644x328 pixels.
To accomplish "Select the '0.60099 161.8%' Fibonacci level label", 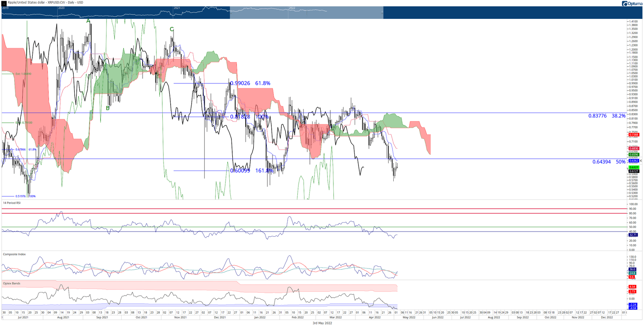I will (252, 170).
